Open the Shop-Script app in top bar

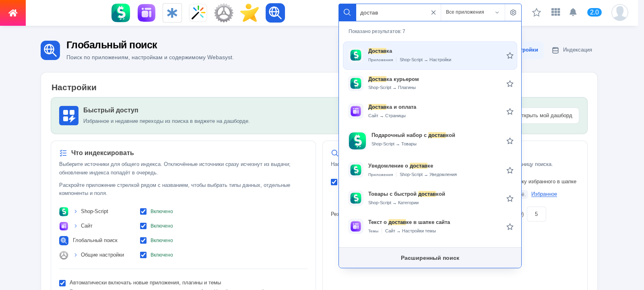(x=121, y=13)
